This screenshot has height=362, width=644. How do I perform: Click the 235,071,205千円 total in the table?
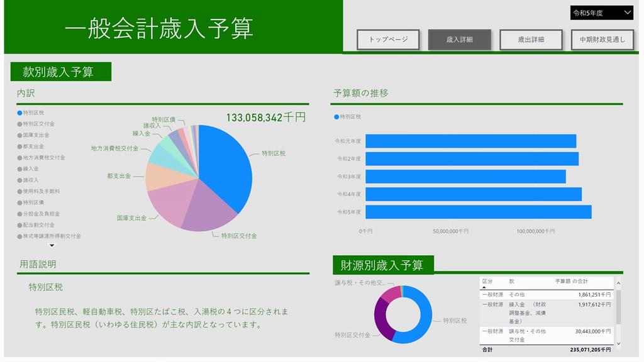590,350
